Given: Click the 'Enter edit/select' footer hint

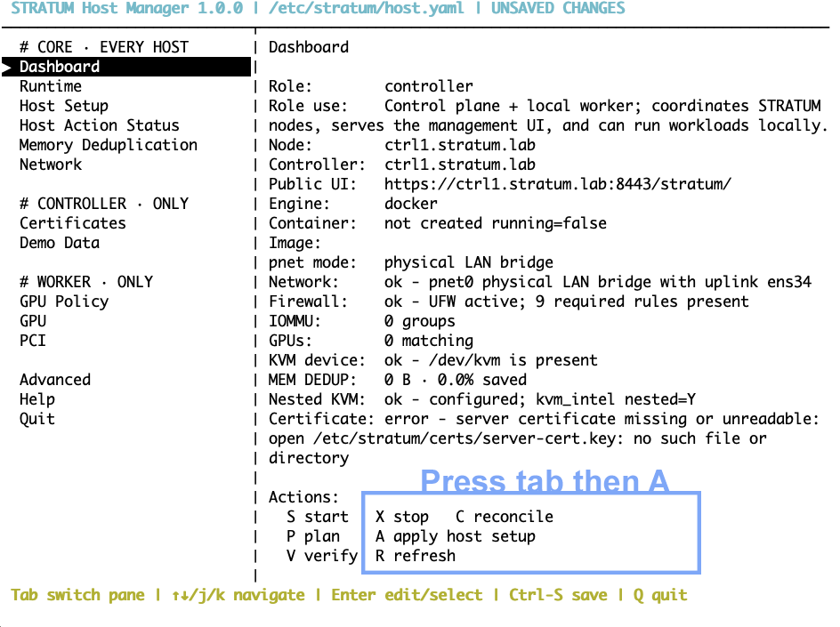Looking at the screenshot, I should tap(407, 595).
